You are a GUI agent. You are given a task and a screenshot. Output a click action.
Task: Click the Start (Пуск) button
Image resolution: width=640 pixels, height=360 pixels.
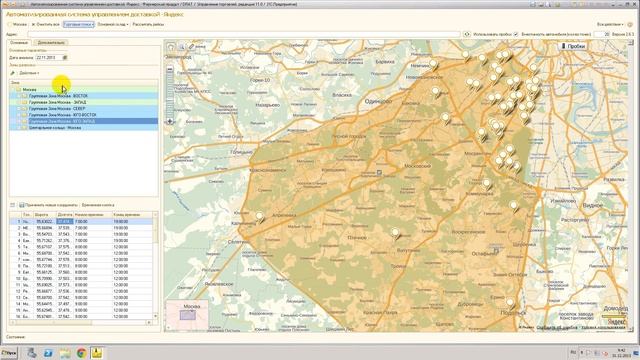[x=9, y=353]
